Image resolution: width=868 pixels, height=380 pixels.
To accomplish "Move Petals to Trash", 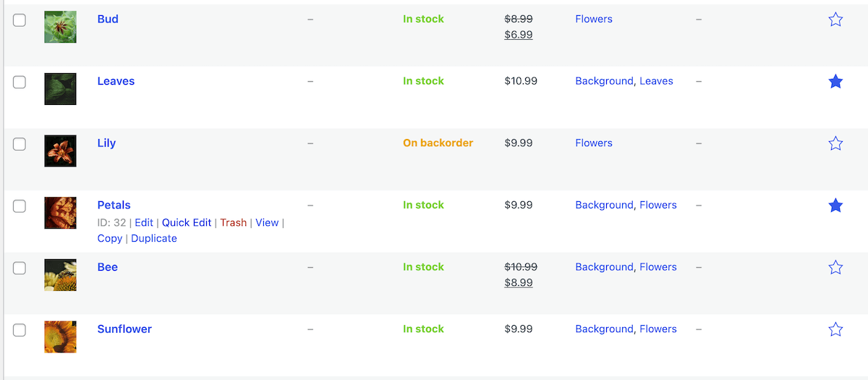I will (x=233, y=222).
